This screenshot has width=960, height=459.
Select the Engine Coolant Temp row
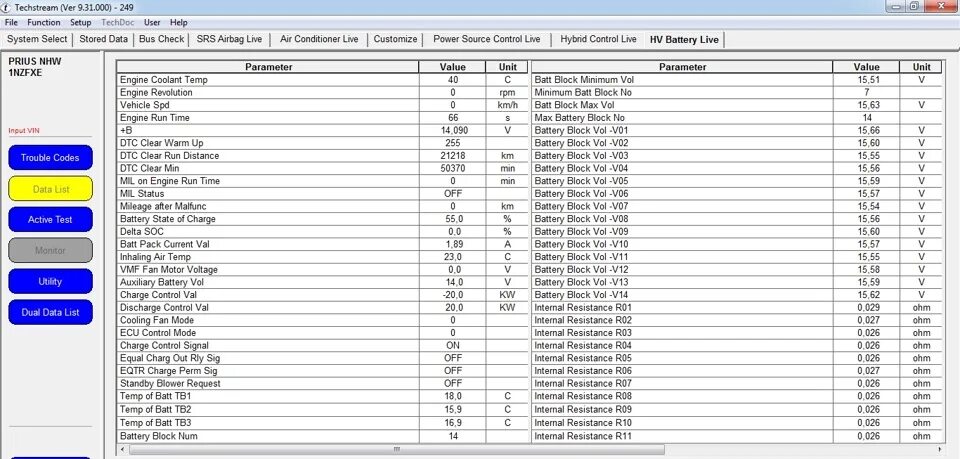tap(323, 80)
